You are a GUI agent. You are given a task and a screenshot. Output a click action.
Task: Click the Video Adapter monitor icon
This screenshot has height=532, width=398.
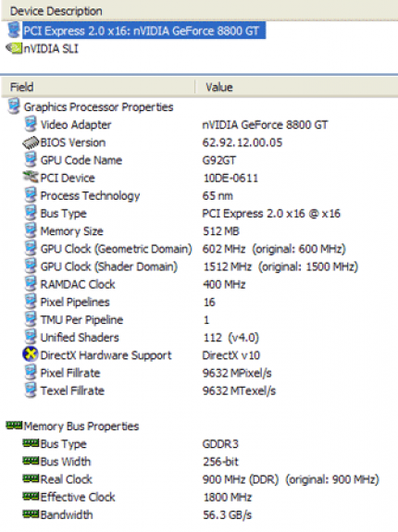pos(31,124)
